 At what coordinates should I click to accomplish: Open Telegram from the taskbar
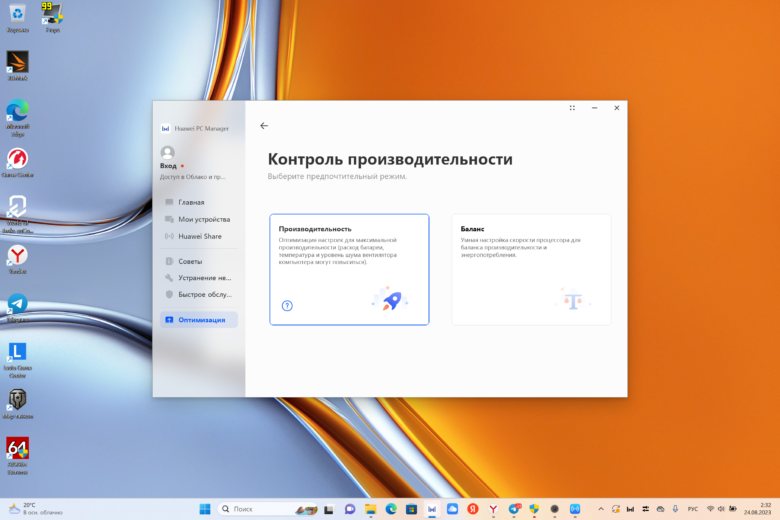pos(514,509)
